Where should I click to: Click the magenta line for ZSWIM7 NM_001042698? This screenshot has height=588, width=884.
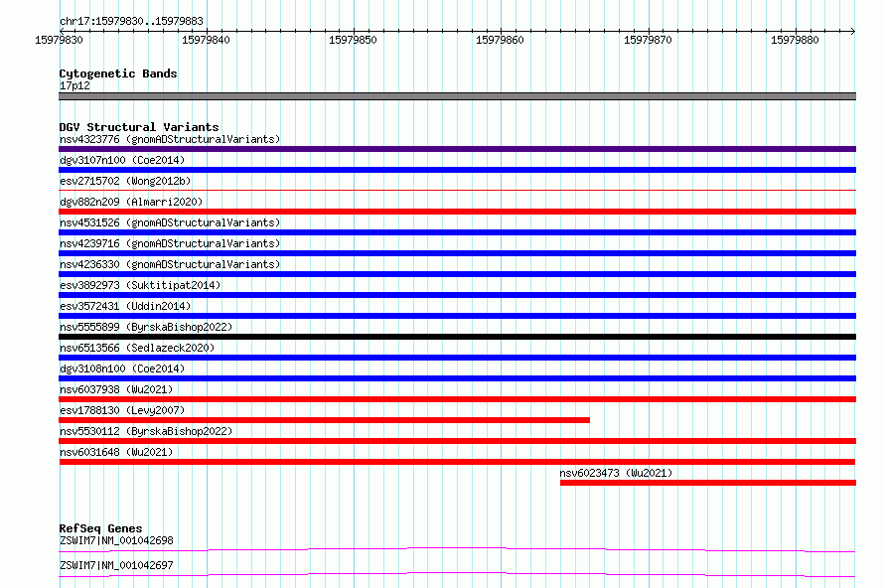coord(457,549)
